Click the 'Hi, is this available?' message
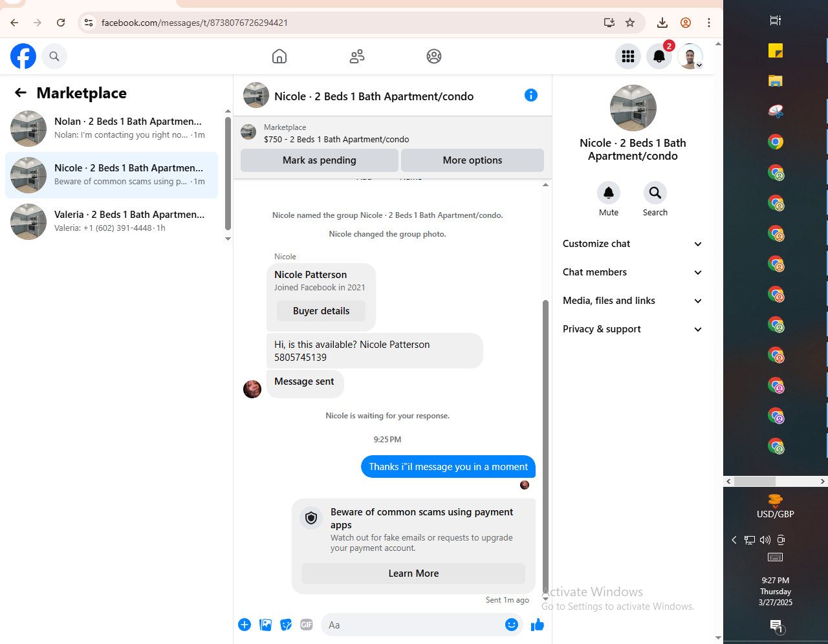Screen dimensions: 828x644 375,351
